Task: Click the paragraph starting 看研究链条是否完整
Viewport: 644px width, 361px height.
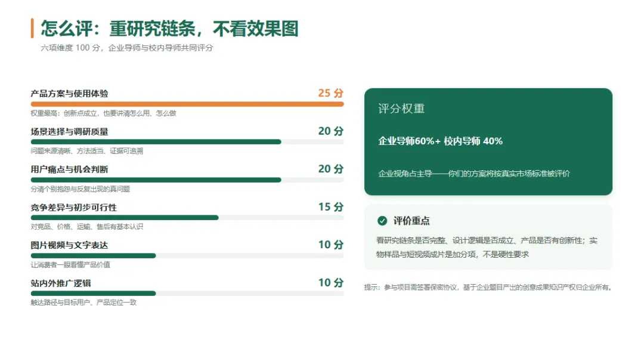Action: [487, 247]
